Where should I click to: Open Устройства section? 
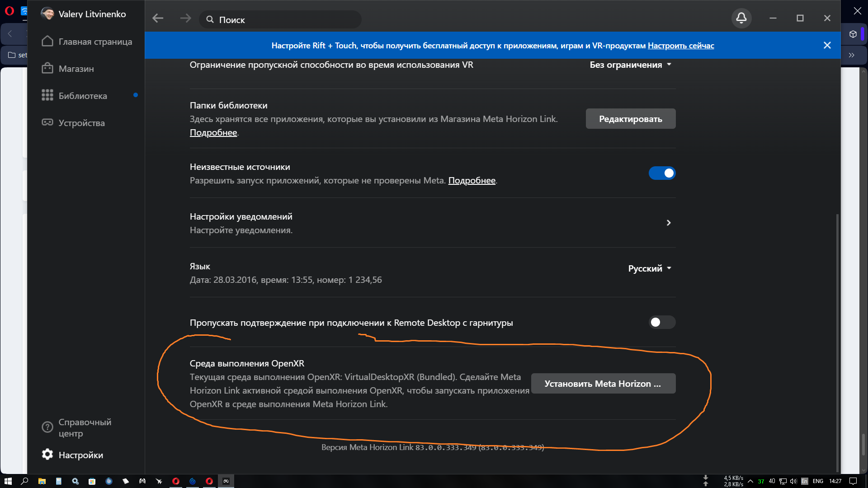(73, 123)
